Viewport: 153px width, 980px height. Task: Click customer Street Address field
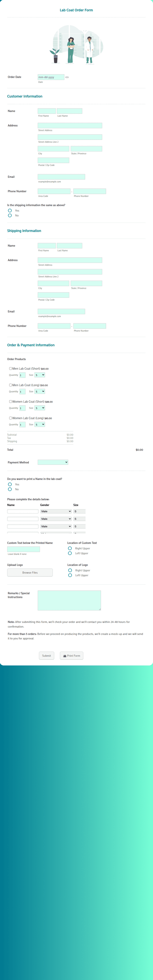(x=70, y=126)
